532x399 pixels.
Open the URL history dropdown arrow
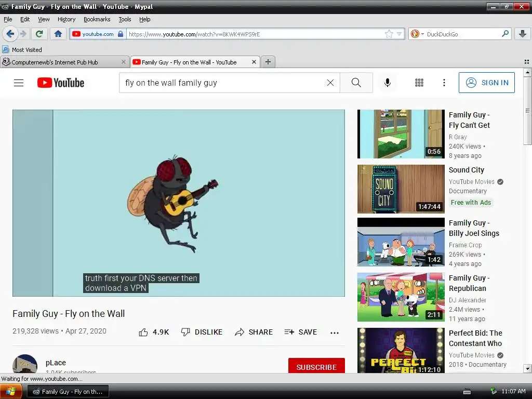(x=400, y=34)
